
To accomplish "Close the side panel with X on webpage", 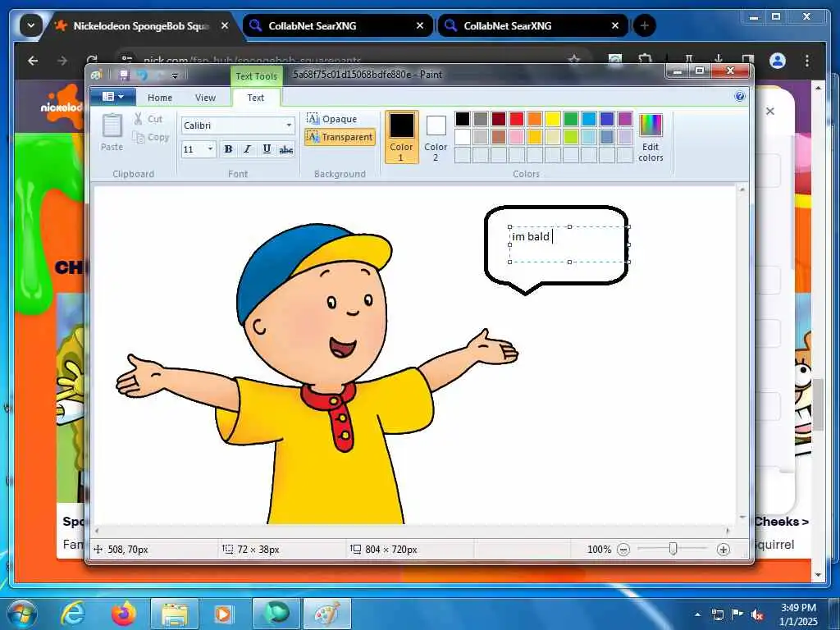I will (x=769, y=111).
